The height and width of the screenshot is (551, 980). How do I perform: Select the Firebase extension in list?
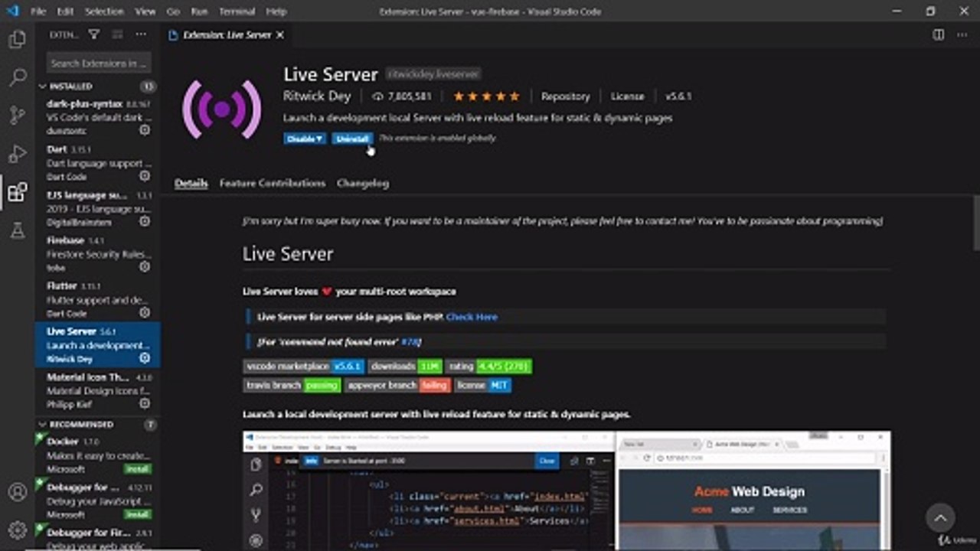pyautogui.click(x=98, y=254)
